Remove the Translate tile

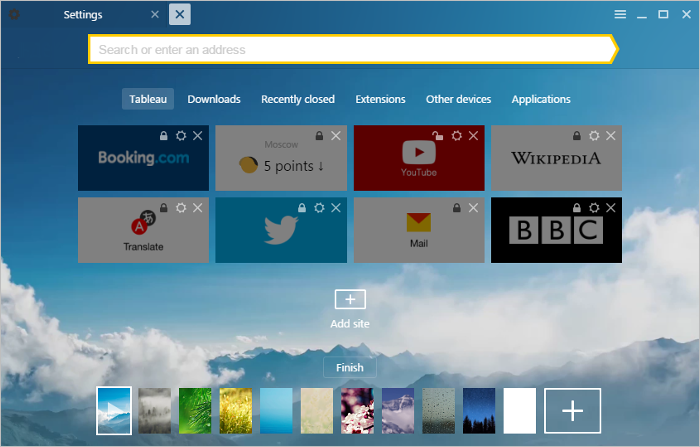point(198,208)
